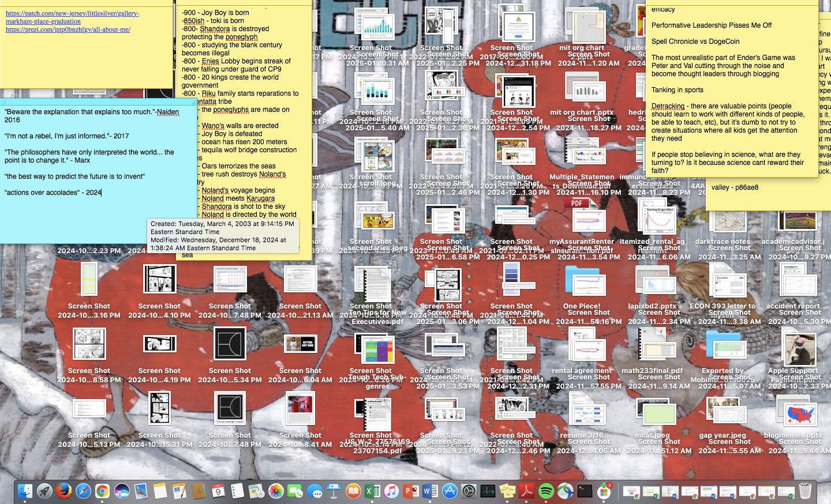Viewport: 831px width, 504px height.
Task: Open Photos pinwheel icon in Dock
Action: click(276, 491)
